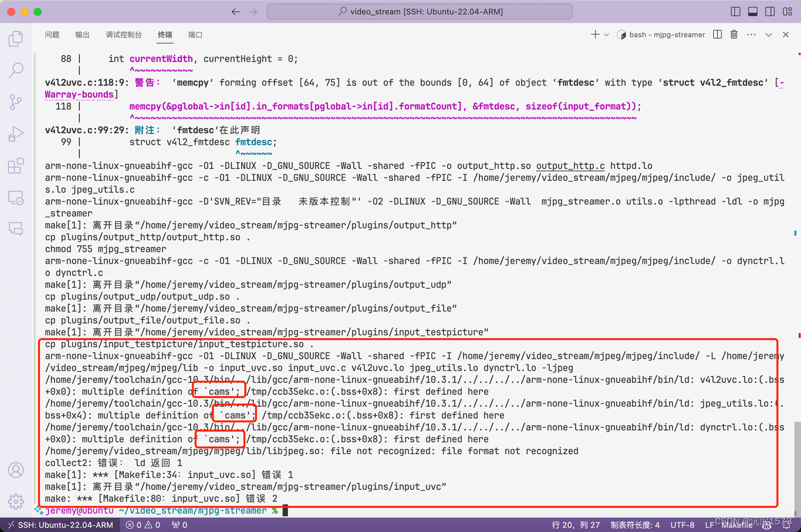Toggle the primary side bar layout
The width and height of the screenshot is (801, 532).
[736, 12]
